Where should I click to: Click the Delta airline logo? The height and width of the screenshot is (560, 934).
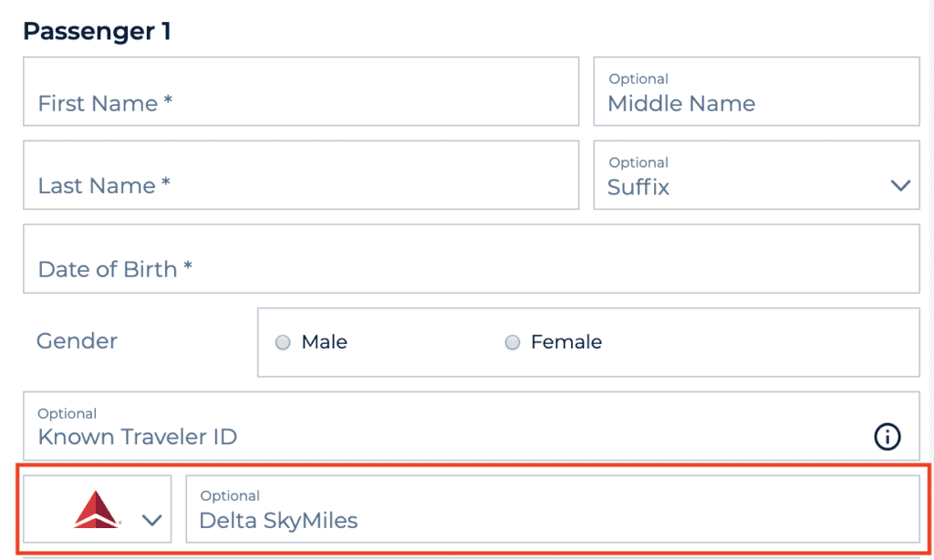tap(98, 509)
